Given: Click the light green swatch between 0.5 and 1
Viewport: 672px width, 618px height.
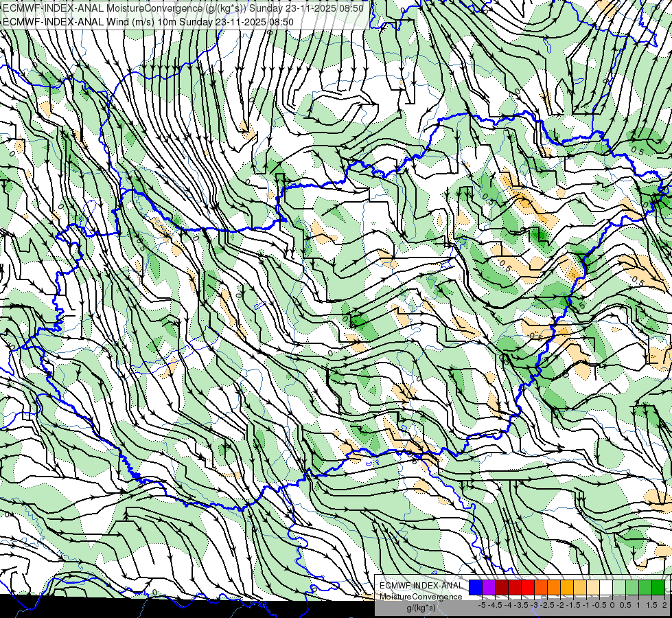Looking at the screenshot, I should pos(632,588).
